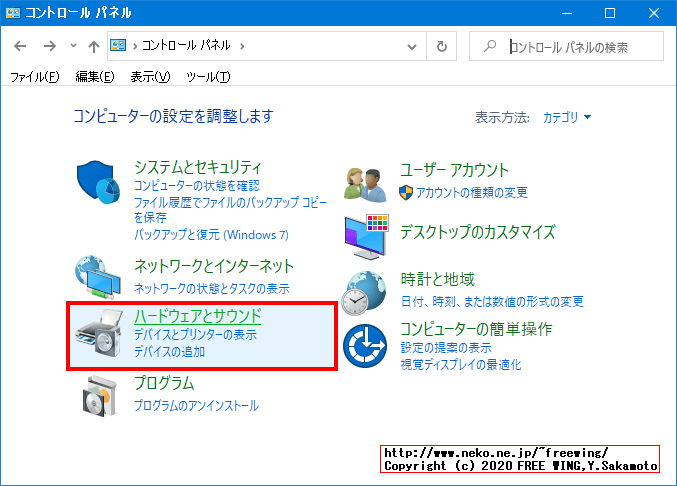677x486 pixels.
Task: Click the Desktop Customization monitor icon
Action: click(x=367, y=237)
